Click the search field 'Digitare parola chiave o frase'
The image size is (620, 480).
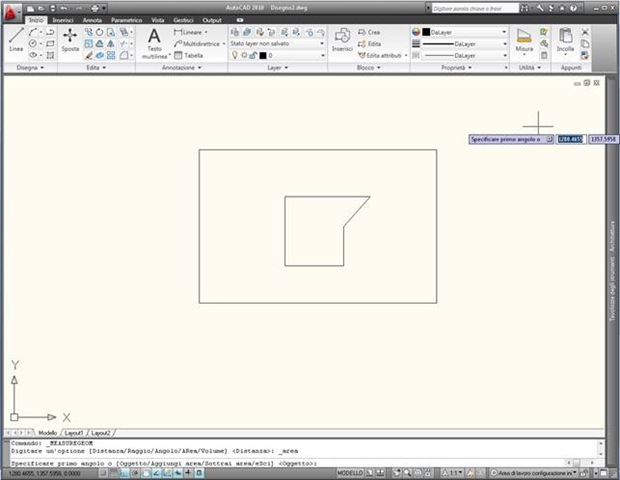[x=475, y=8]
